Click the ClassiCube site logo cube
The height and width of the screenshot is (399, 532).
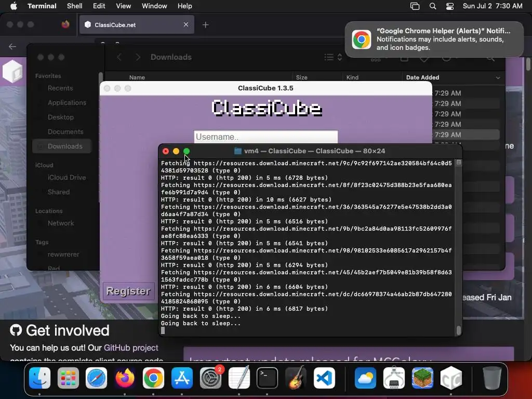12,72
